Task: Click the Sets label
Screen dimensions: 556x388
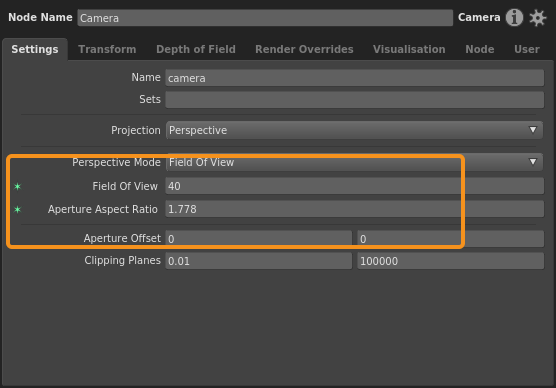Action: [x=150, y=99]
